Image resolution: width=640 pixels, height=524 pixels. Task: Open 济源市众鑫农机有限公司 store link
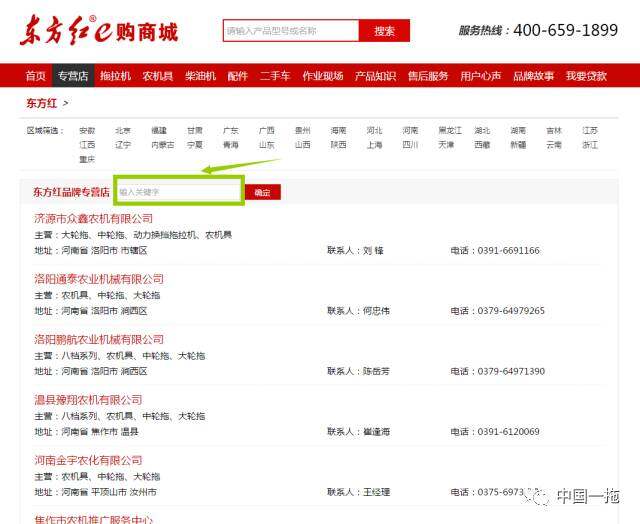point(93,219)
